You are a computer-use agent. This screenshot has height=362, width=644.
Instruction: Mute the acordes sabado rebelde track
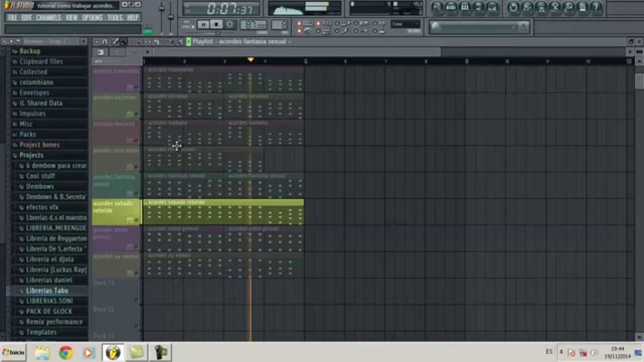pos(136,220)
